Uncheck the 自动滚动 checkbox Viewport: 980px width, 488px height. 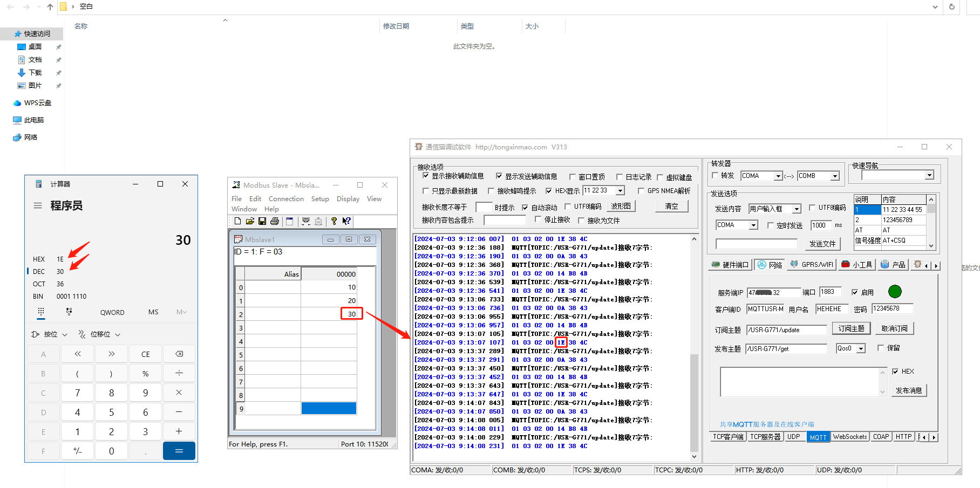525,208
